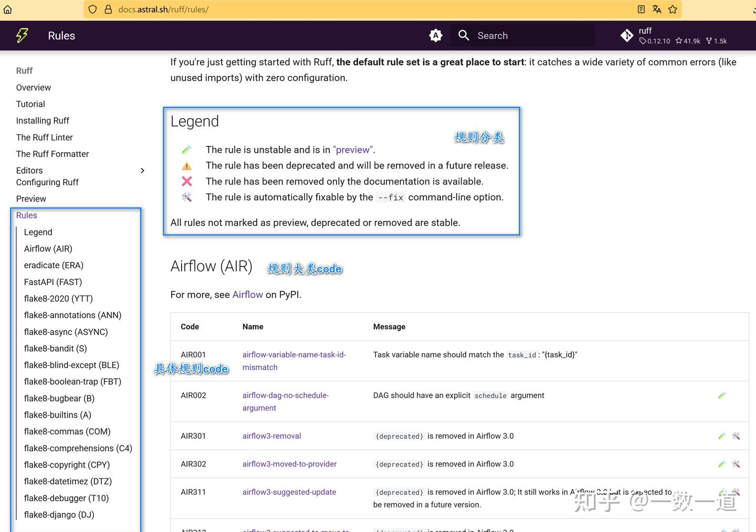
Task: Select Rules in the sidebar
Action: (27, 215)
